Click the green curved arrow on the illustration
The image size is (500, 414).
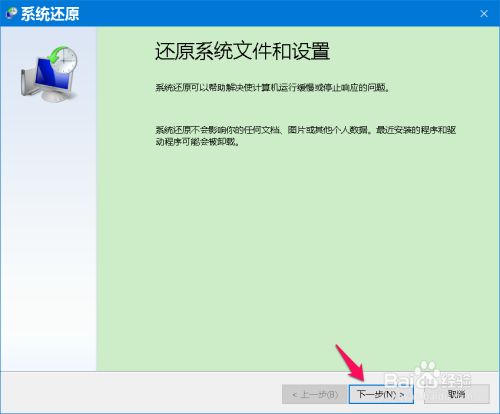point(55,55)
